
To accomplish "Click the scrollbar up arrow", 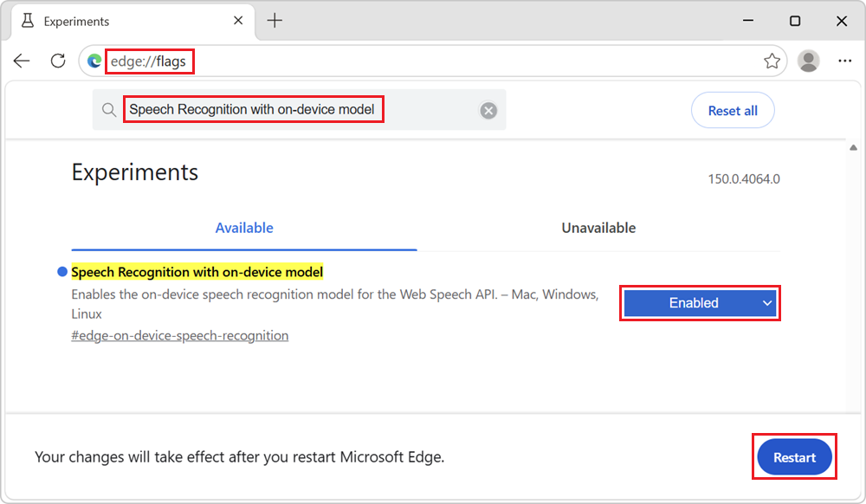I will pos(853,147).
